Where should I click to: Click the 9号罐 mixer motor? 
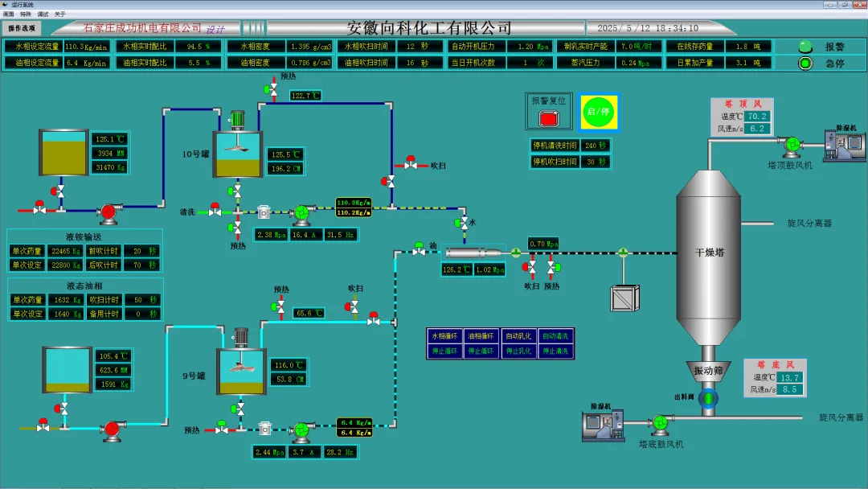tap(241, 338)
